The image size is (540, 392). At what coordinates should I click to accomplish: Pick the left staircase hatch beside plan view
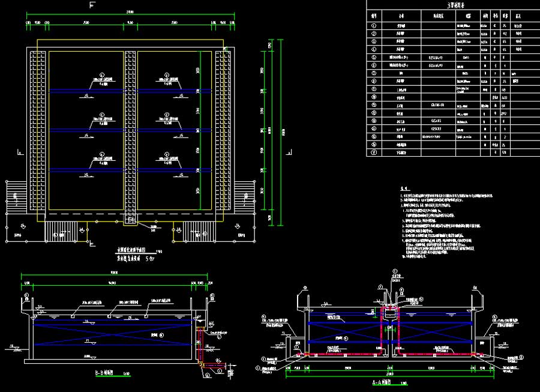coord(16,197)
